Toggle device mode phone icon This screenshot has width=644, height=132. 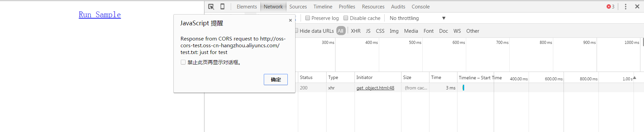[222, 6]
